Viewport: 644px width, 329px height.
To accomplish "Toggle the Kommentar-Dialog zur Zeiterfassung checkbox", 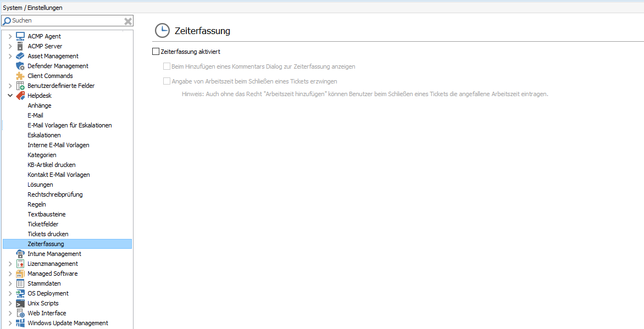I will click(x=166, y=66).
